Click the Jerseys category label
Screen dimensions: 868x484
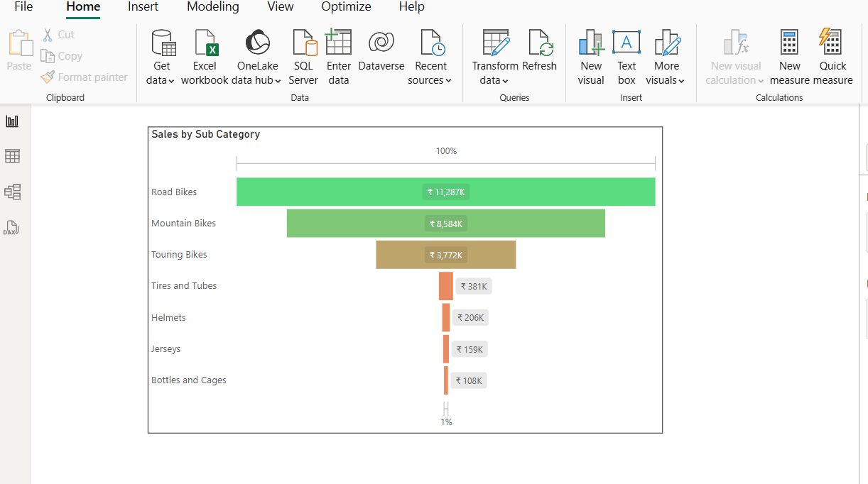pos(166,348)
